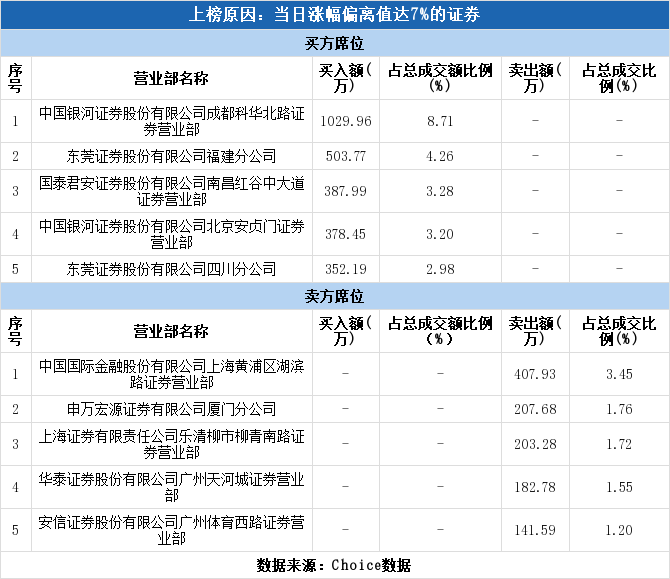Select sell amount value 141.59

[535, 530]
